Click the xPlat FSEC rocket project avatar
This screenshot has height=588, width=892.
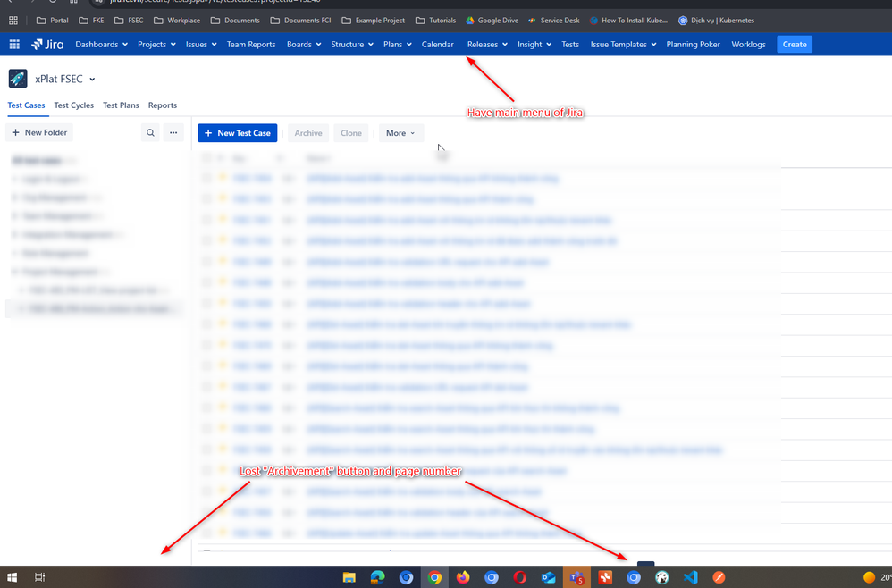click(18, 79)
